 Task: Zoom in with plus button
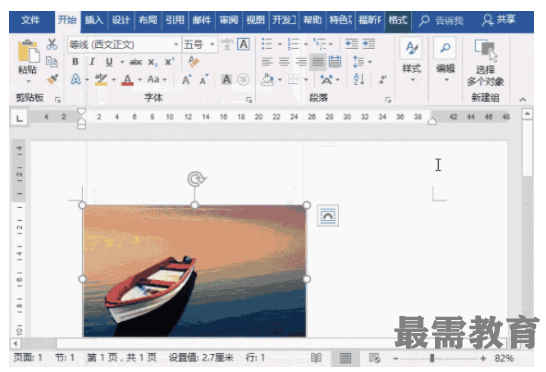483,358
